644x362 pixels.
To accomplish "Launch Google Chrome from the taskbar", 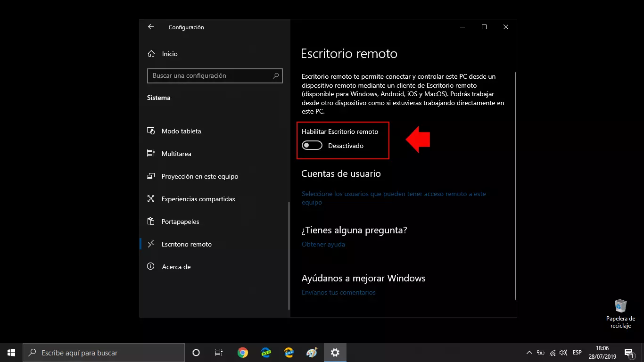I will click(243, 353).
